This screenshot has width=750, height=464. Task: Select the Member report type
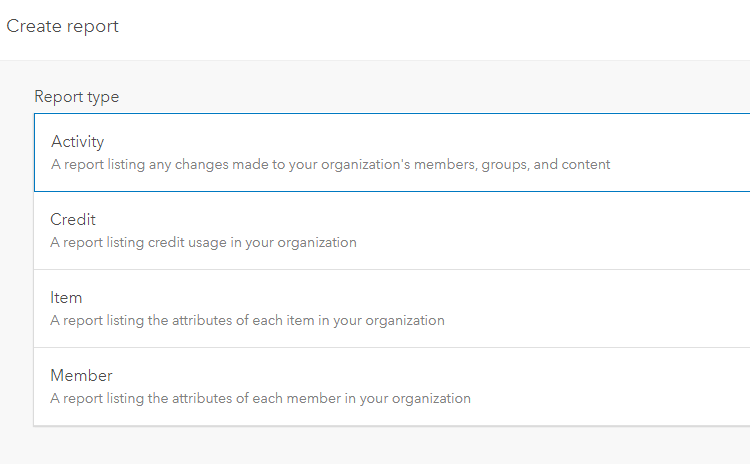(390, 386)
